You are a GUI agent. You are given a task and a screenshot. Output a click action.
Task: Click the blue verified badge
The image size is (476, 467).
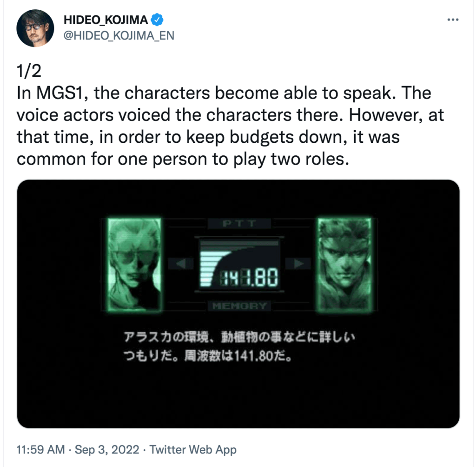158,20
